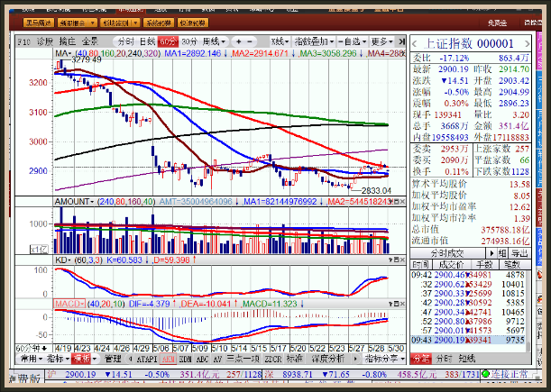Open the 60分钟 period selector
551x392 pixels.
tap(32, 349)
